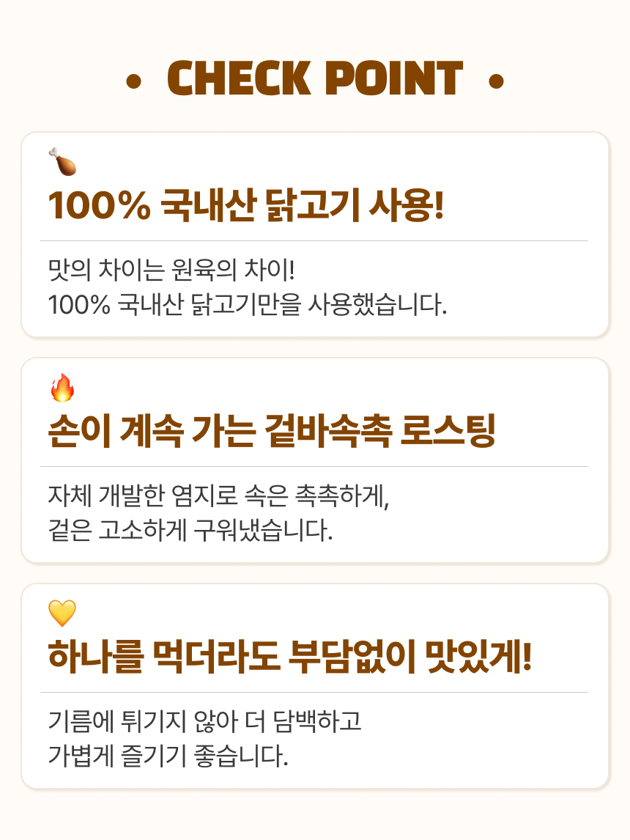The width and height of the screenshot is (630, 840).
Task: Click the bullet dot right of CHECK POINT
Action: pos(496,81)
